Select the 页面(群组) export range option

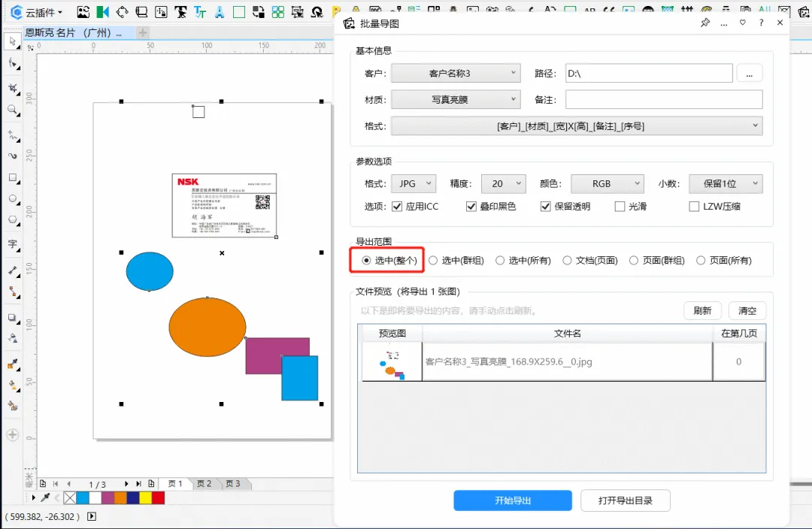[656, 260]
